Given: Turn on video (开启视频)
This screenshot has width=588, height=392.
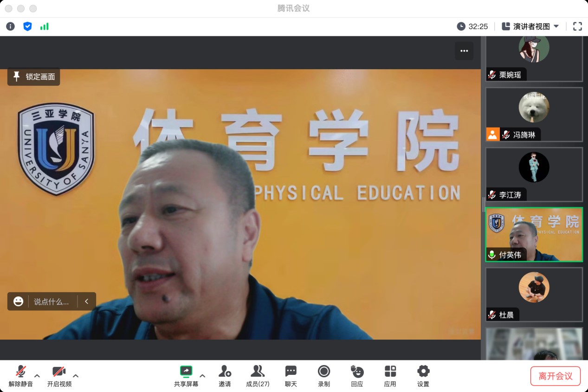Looking at the screenshot, I should tap(59, 376).
